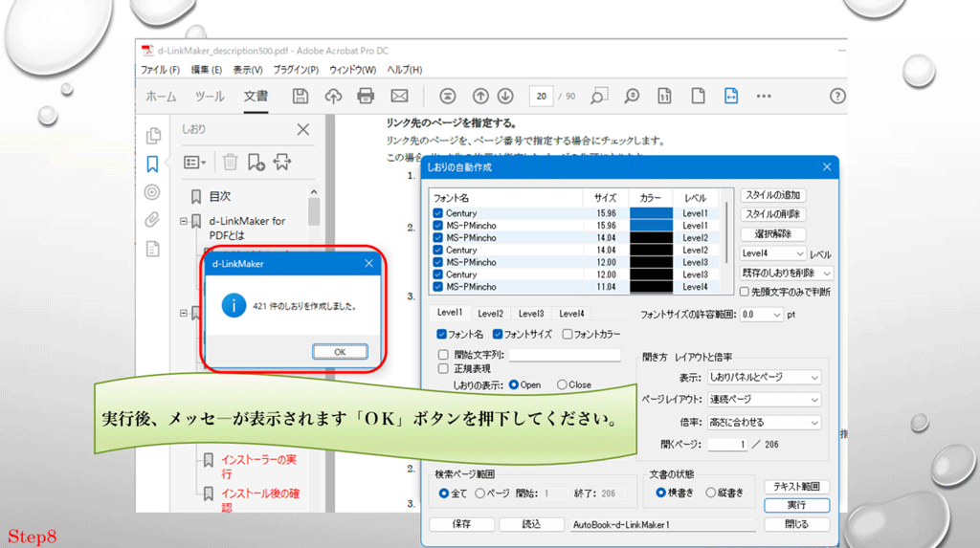Open the attachments paperclip panel icon
980x548 pixels.
point(152,220)
